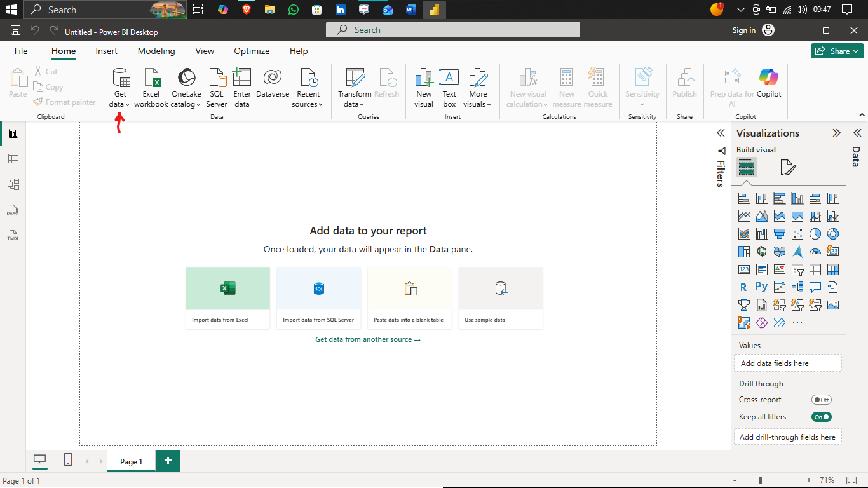Open the File menu

tap(21, 51)
